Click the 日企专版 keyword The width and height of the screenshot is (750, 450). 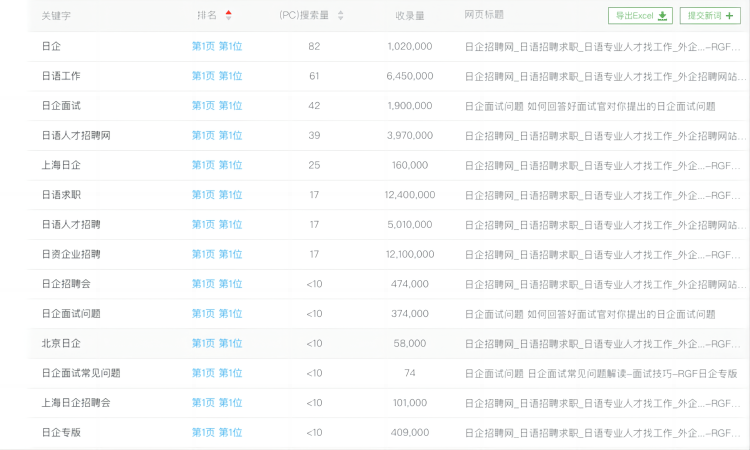[x=61, y=432]
